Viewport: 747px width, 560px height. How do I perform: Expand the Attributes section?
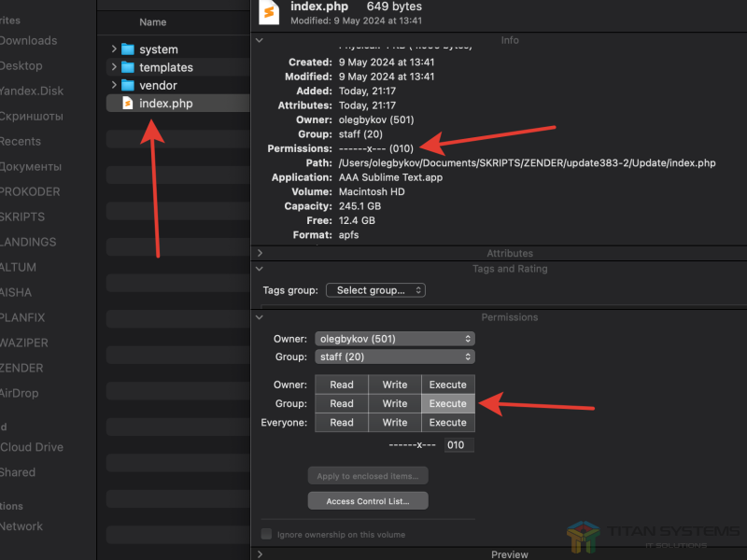click(x=260, y=253)
